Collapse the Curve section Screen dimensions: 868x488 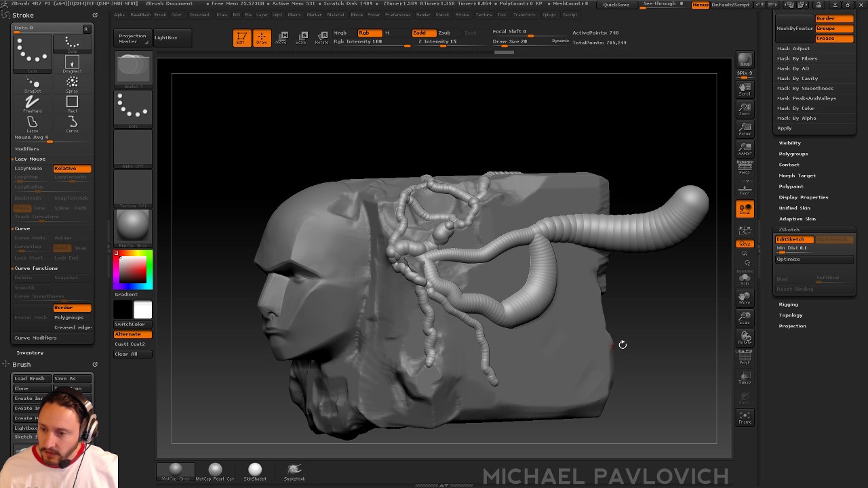[x=22, y=228]
